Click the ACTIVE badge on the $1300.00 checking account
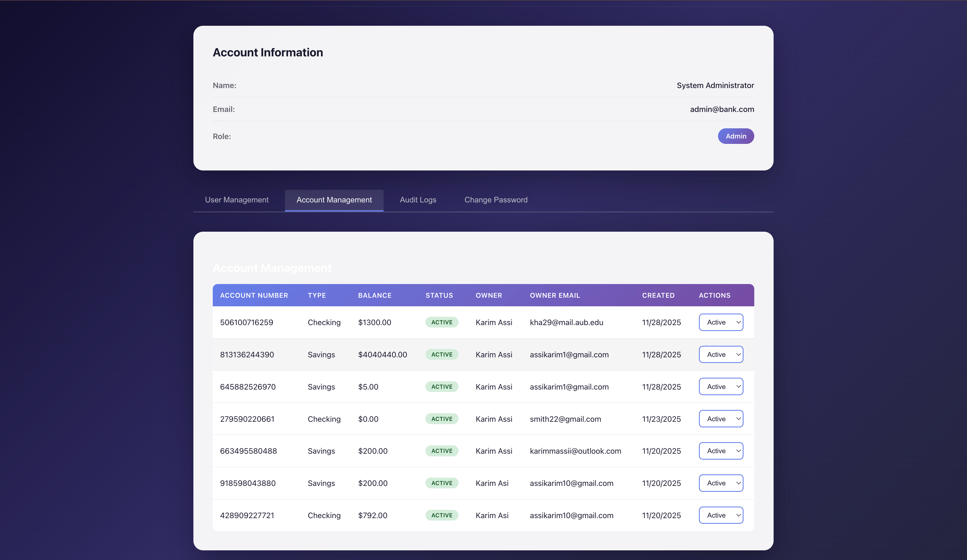The width and height of the screenshot is (967, 560). (442, 322)
